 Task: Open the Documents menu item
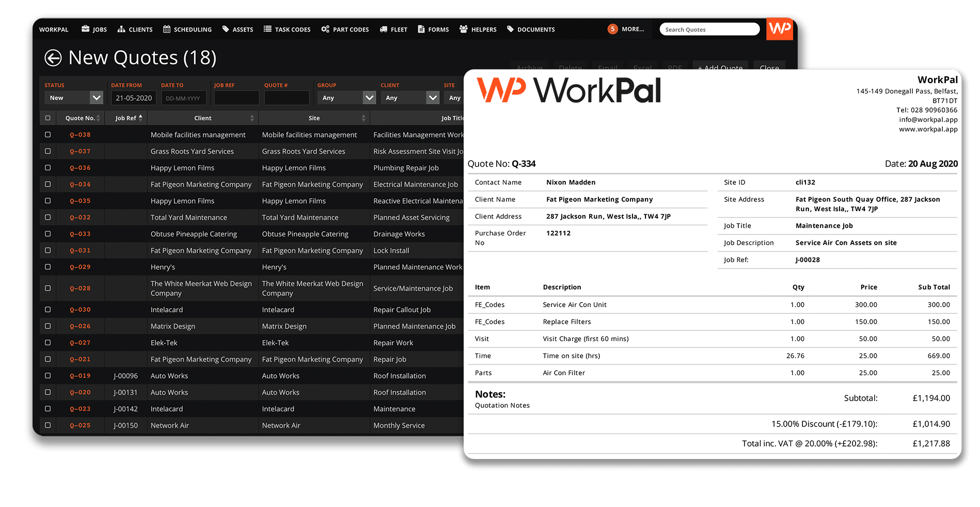[531, 29]
